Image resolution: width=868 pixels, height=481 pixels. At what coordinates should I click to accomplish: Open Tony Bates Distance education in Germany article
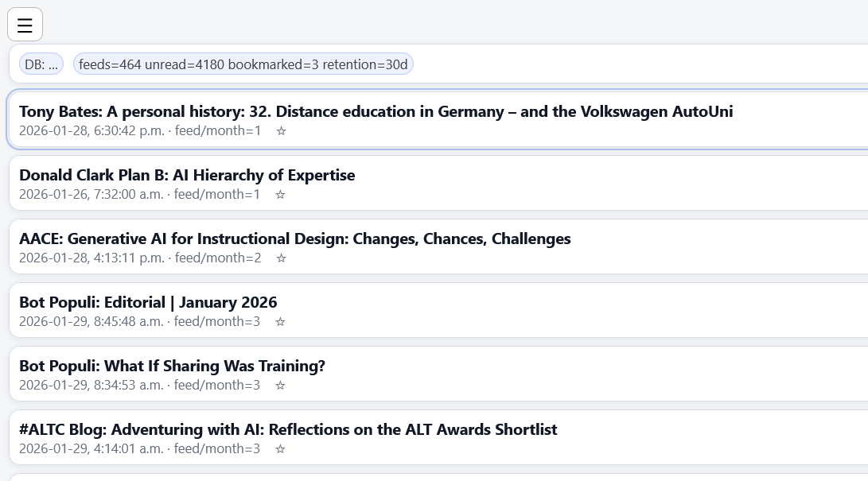376,111
